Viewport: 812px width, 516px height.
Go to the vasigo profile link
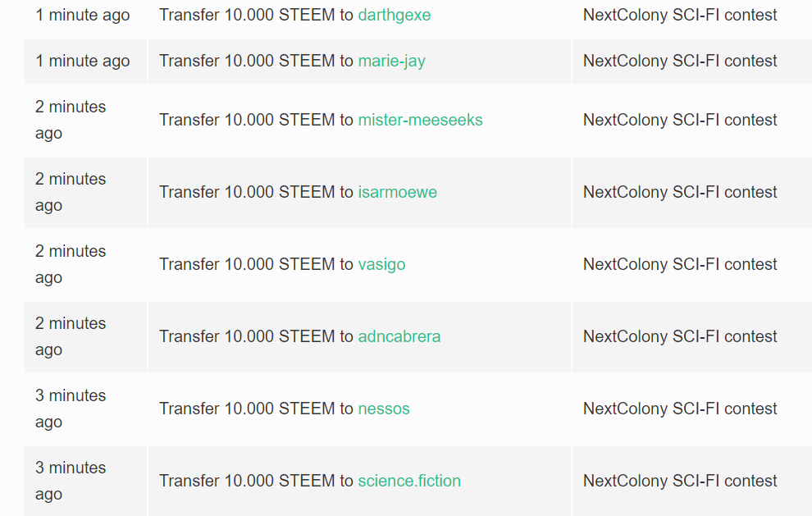click(x=381, y=265)
